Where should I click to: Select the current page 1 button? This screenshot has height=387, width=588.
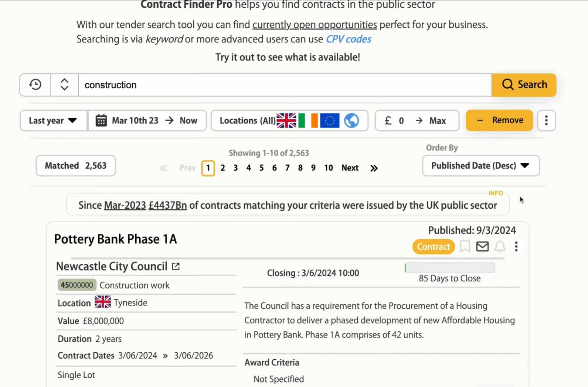pos(208,168)
